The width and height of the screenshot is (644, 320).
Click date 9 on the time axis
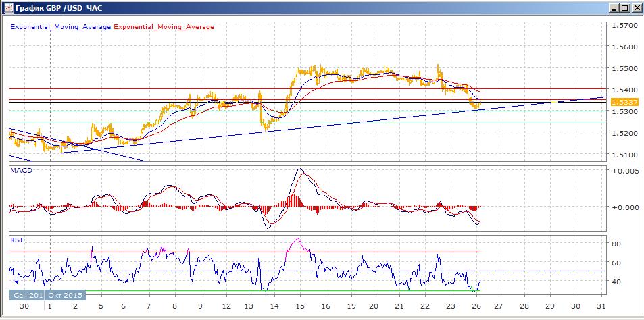(200, 306)
